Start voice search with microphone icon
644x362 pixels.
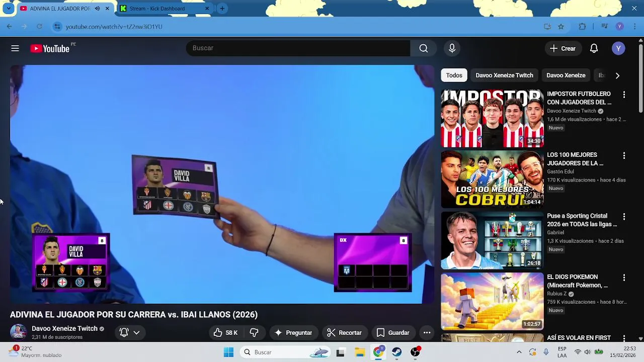click(452, 48)
